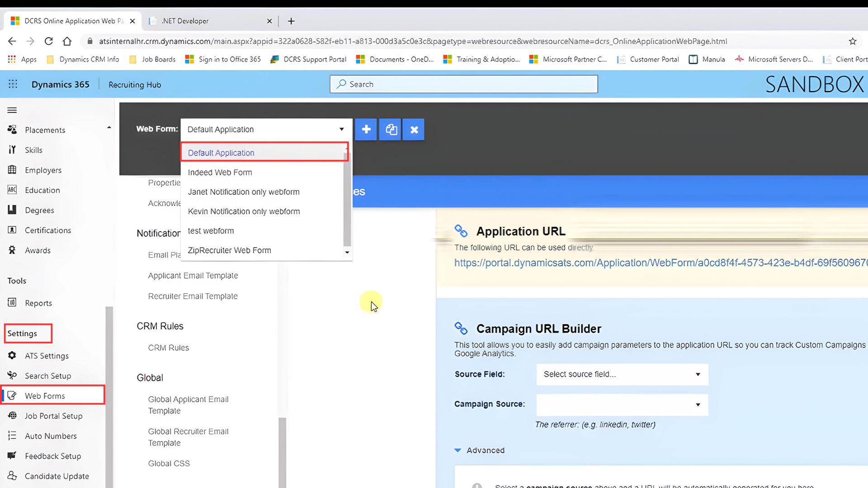
Task: Open Web Forms in the sidebar
Action: pos(53,395)
